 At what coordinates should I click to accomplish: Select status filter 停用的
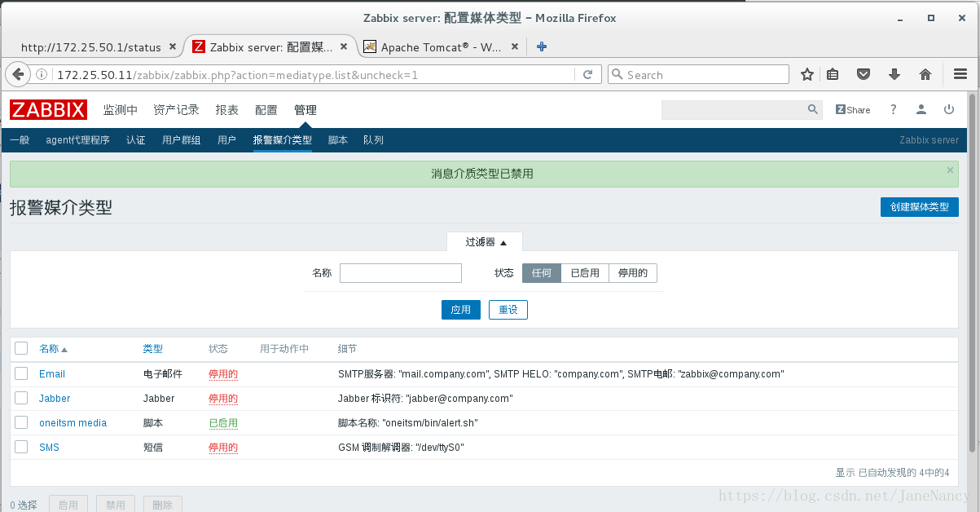tap(633, 273)
